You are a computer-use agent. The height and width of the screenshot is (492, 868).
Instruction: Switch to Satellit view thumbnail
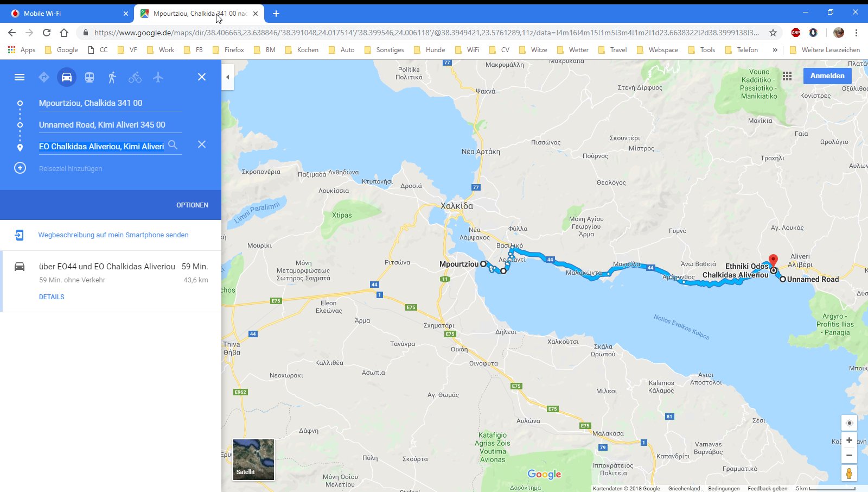click(253, 460)
